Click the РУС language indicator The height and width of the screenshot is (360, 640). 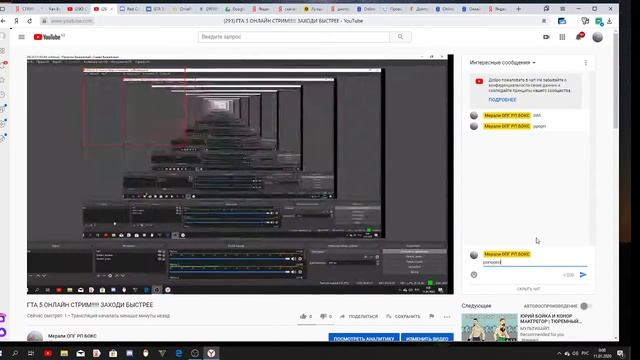(585, 353)
